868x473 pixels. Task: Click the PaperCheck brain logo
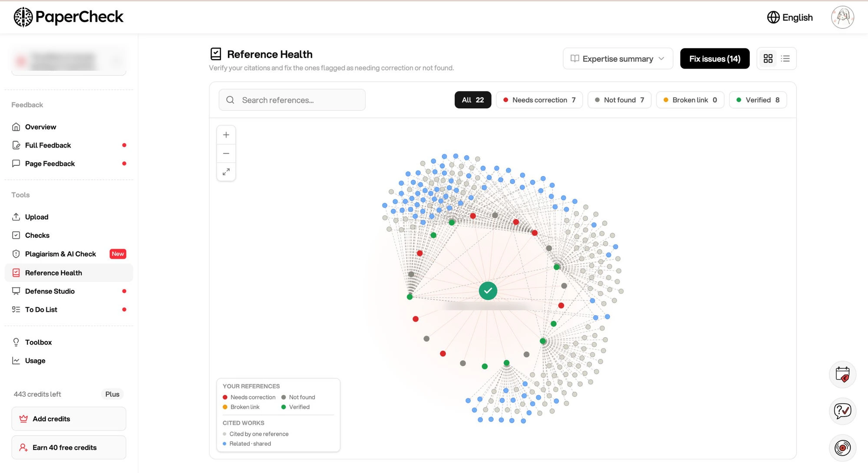[23, 17]
